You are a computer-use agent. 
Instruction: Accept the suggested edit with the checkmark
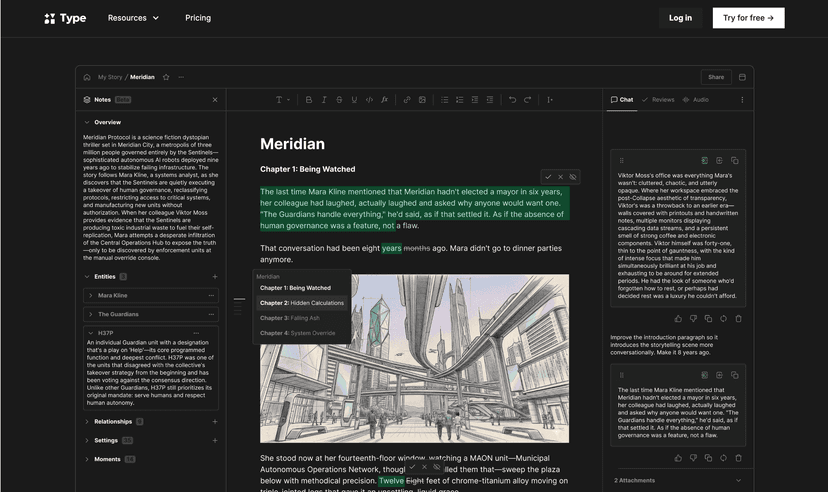[548, 177]
